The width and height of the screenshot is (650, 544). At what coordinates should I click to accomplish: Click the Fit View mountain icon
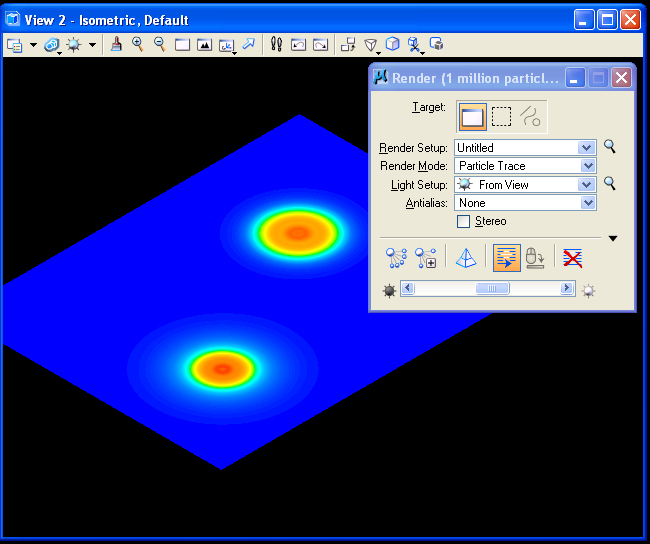click(x=204, y=44)
